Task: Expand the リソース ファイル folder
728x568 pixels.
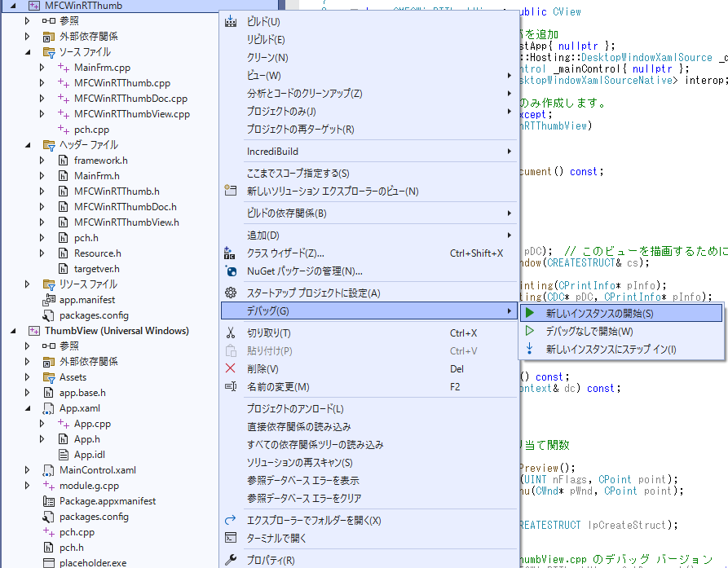Action: coord(28,284)
